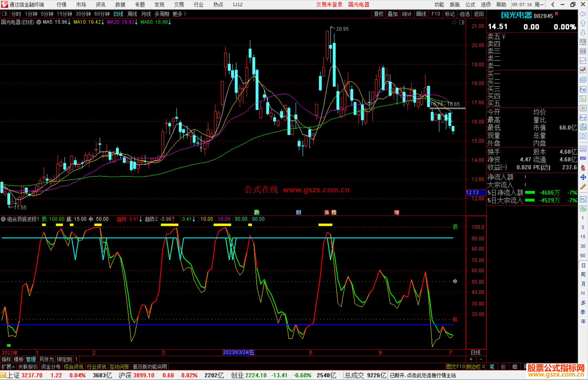Screen dimensions: 588x380
Task: Click the line chart trend icon in sidebar
Action: click(583, 60)
